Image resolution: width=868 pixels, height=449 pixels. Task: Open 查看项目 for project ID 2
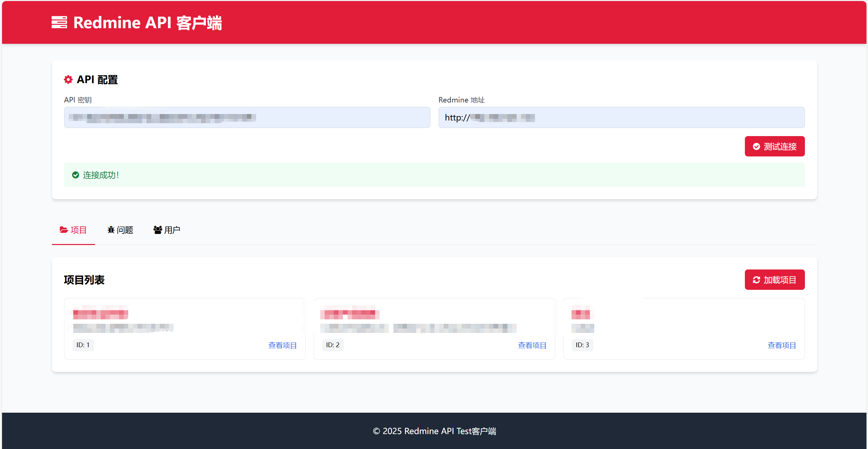[x=532, y=345]
